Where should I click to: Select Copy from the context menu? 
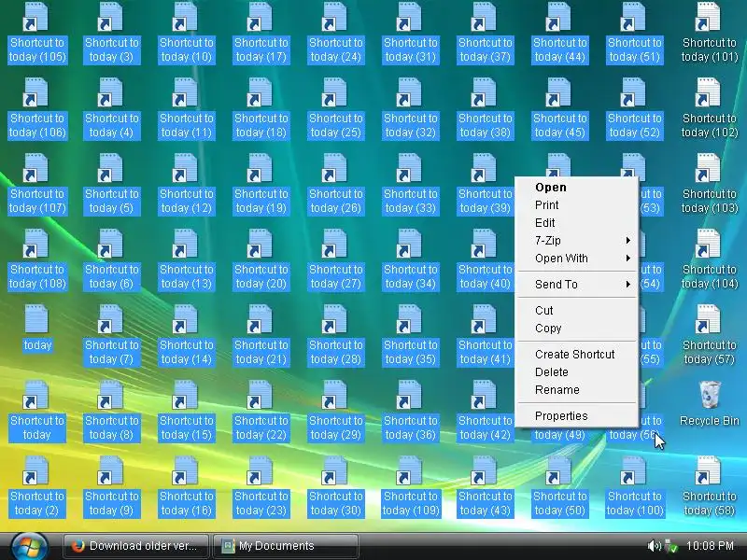click(577, 329)
